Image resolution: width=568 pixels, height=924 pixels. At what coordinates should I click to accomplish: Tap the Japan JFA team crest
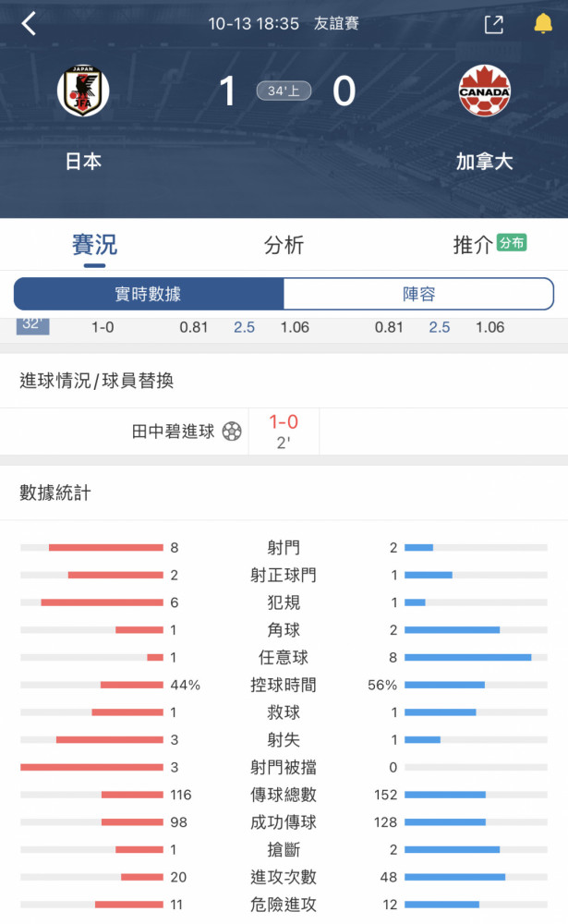pyautogui.click(x=83, y=91)
